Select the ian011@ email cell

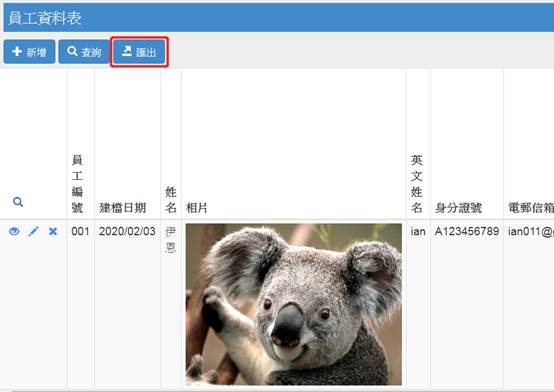click(x=531, y=232)
